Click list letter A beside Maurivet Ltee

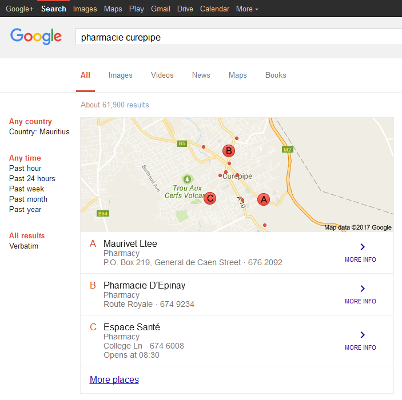point(93,244)
